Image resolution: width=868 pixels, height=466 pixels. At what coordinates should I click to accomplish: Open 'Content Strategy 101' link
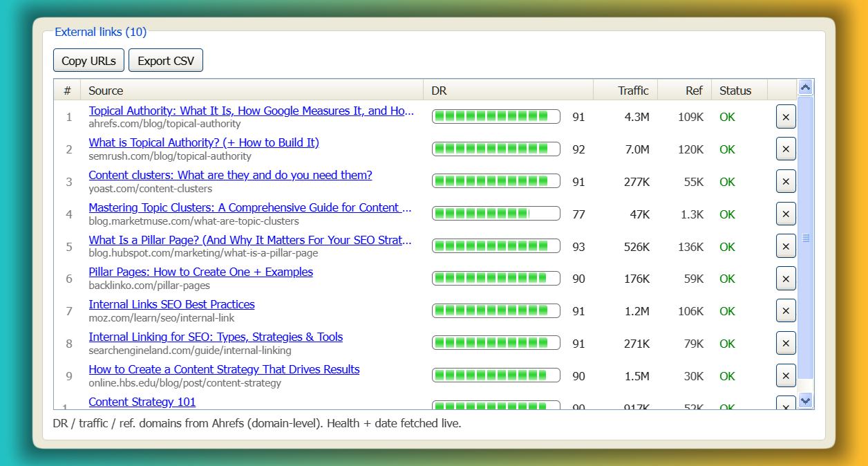[142, 402]
